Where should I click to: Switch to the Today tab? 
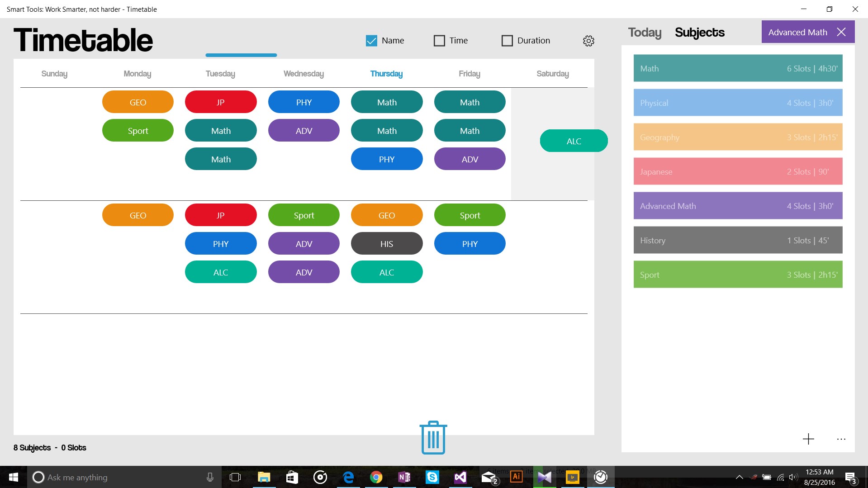(644, 32)
